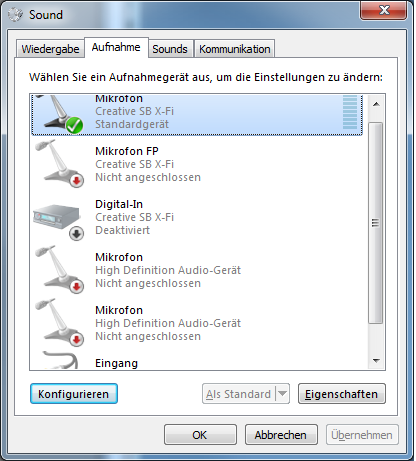The image size is (416, 461).
Task: Open the Als Standard dropdown arrow
Action: click(x=282, y=394)
